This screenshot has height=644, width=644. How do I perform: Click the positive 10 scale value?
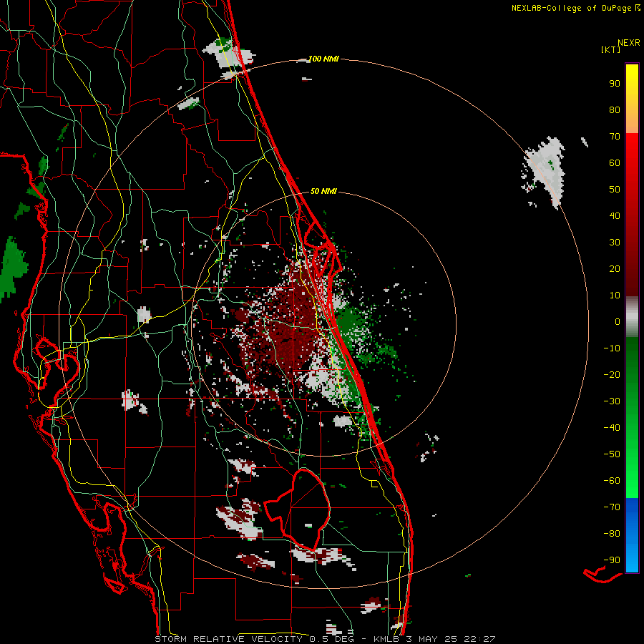click(x=615, y=296)
